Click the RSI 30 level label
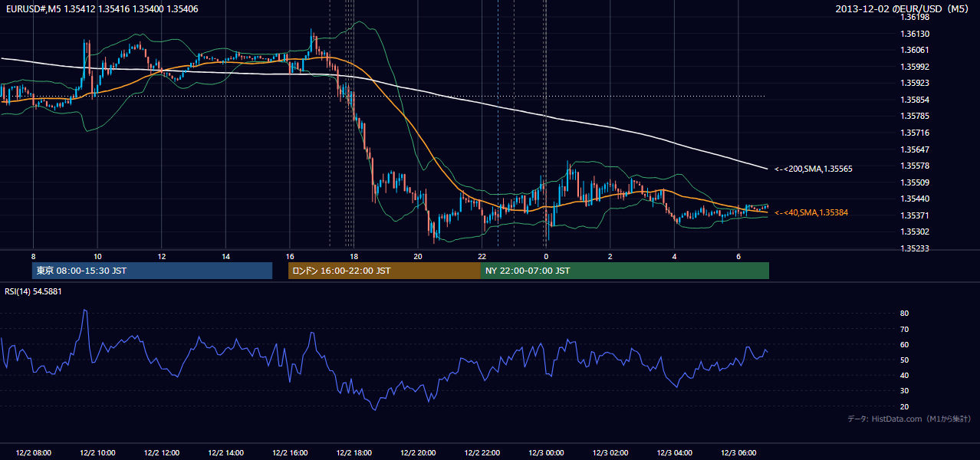The width and height of the screenshot is (980, 460). pyautogui.click(x=905, y=391)
